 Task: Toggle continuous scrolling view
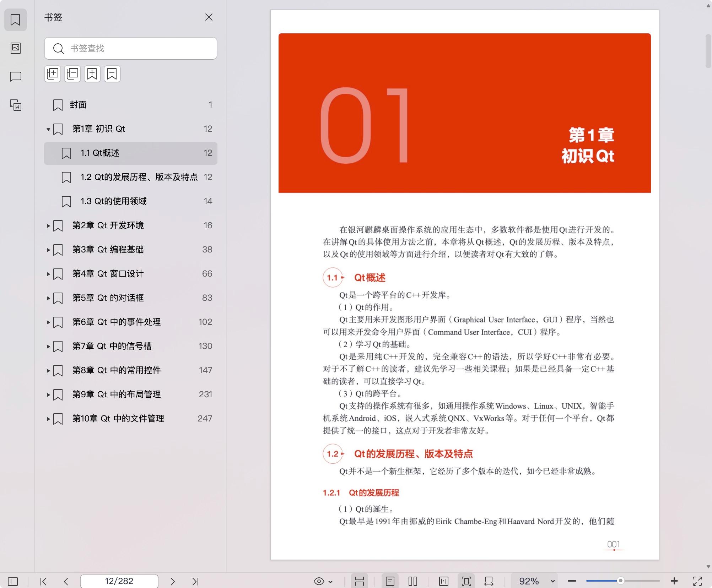[x=360, y=581]
